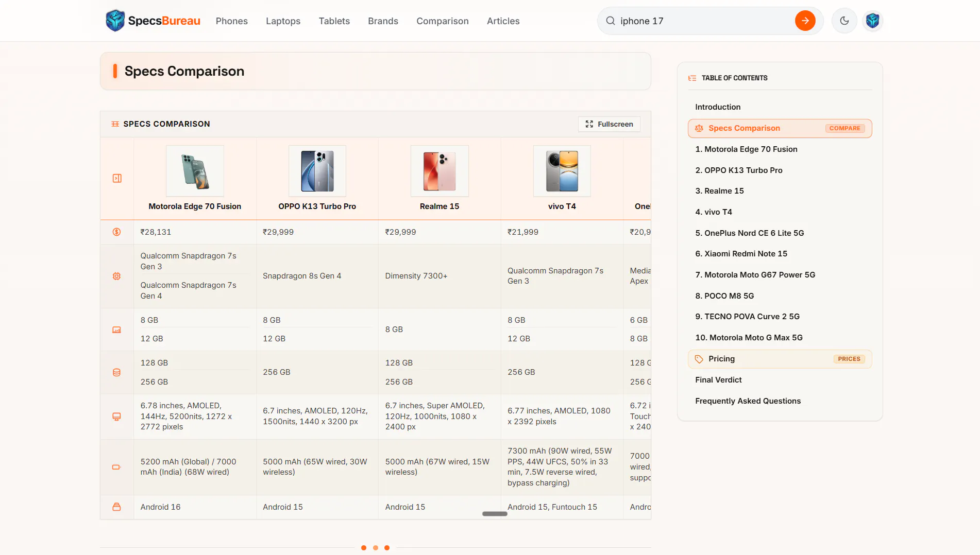This screenshot has height=555, width=980.
Task: Go to 5. OnePlus Nord CE 6 Lite 5G
Action: [750, 233]
